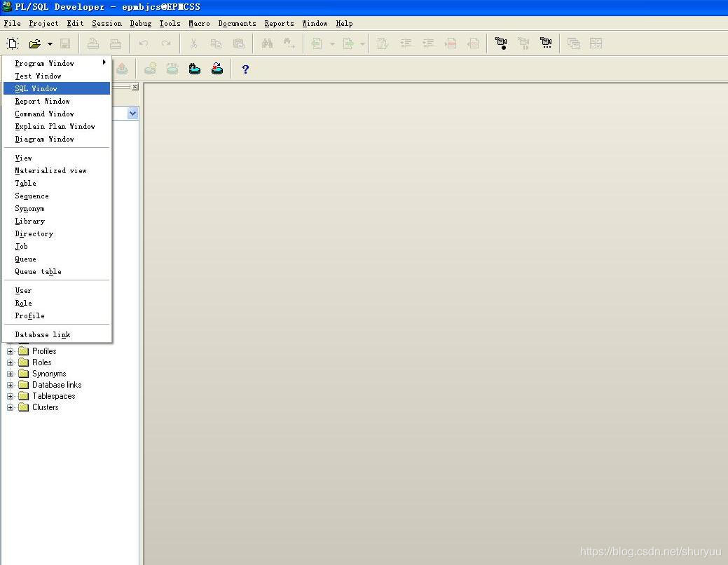Image resolution: width=728 pixels, height=565 pixels.
Task: Choose Queue table menu entry
Action: (x=57, y=271)
